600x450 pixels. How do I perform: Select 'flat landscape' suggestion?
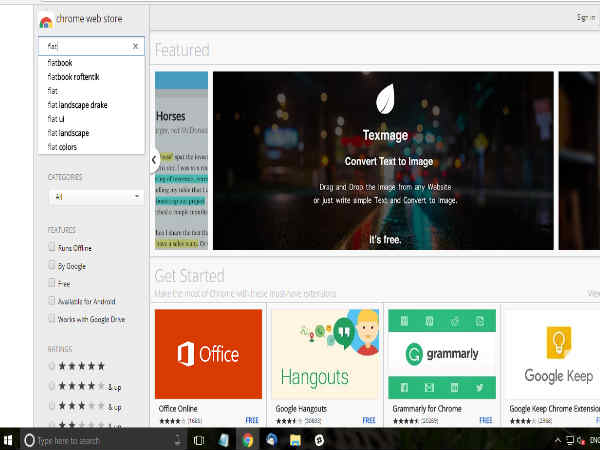pyautogui.click(x=68, y=133)
